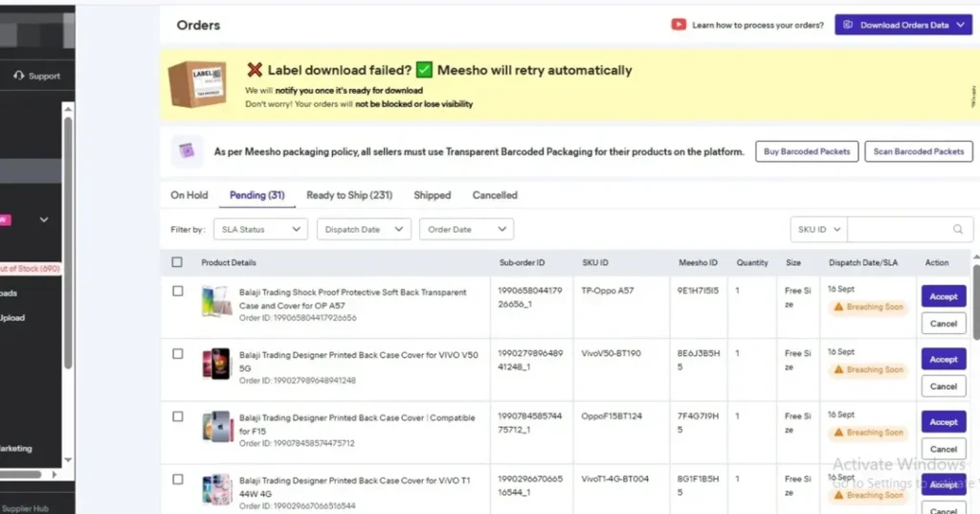The height and width of the screenshot is (514, 980).
Task: Go to the Cancelled orders tab
Action: click(x=495, y=195)
